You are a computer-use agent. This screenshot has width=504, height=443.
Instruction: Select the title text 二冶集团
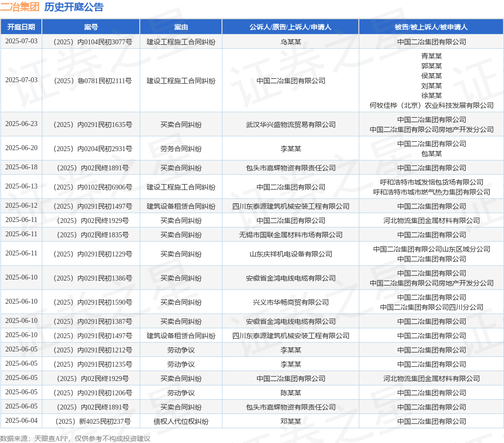point(20,7)
